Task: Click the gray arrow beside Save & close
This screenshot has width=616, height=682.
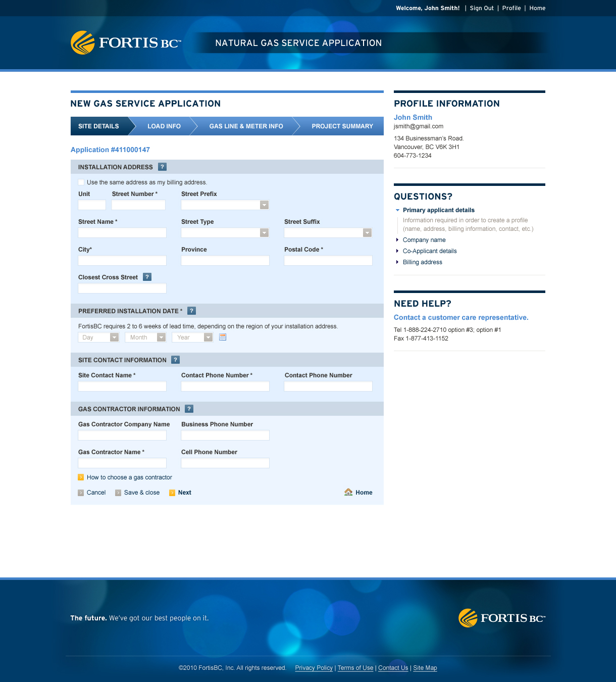Action: point(118,493)
